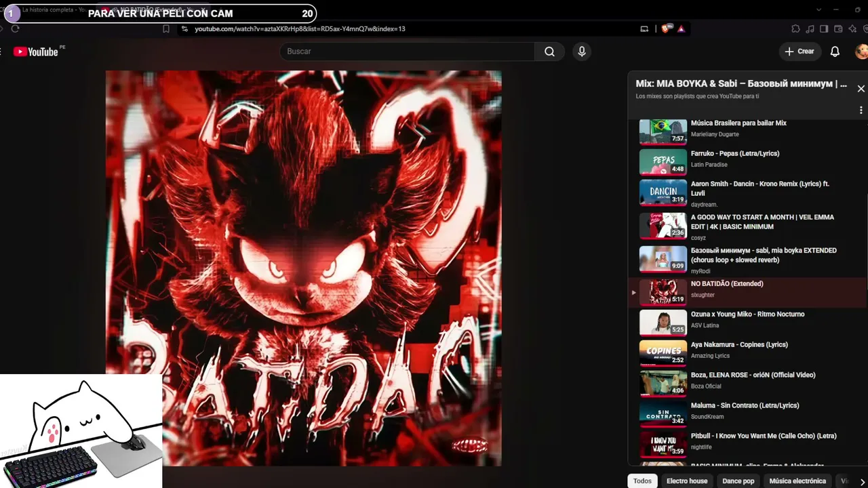Bookmark this page with the bookmark icon
This screenshot has width=868, height=488.
(166, 28)
